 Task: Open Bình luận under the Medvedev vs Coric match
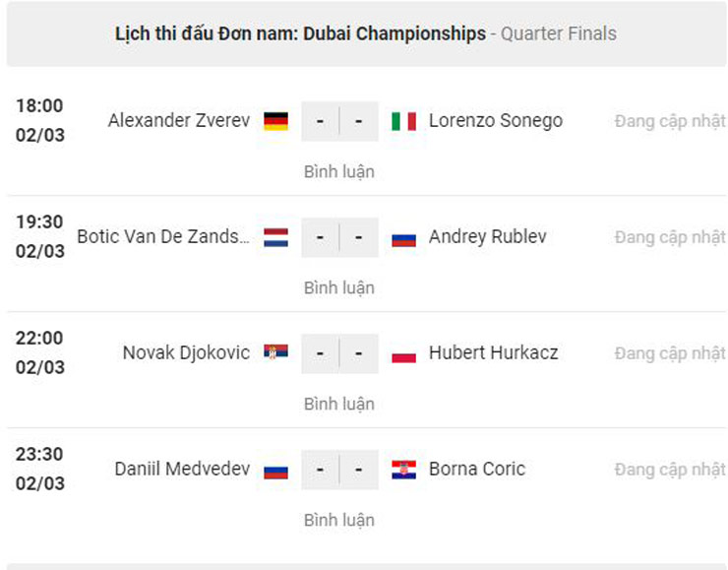339,520
